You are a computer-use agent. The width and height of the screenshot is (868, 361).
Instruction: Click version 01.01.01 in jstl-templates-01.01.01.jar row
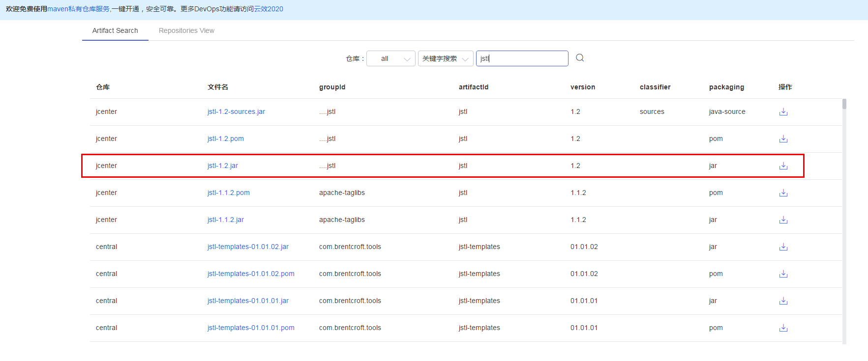click(x=584, y=301)
